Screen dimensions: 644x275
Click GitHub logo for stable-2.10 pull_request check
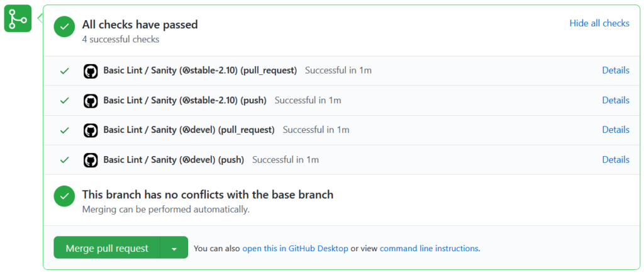point(91,71)
